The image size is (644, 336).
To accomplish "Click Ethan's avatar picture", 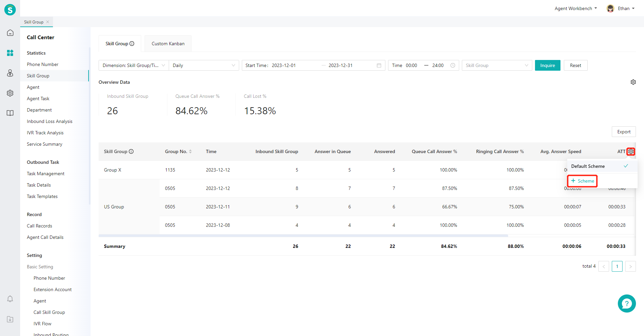I will (x=610, y=8).
